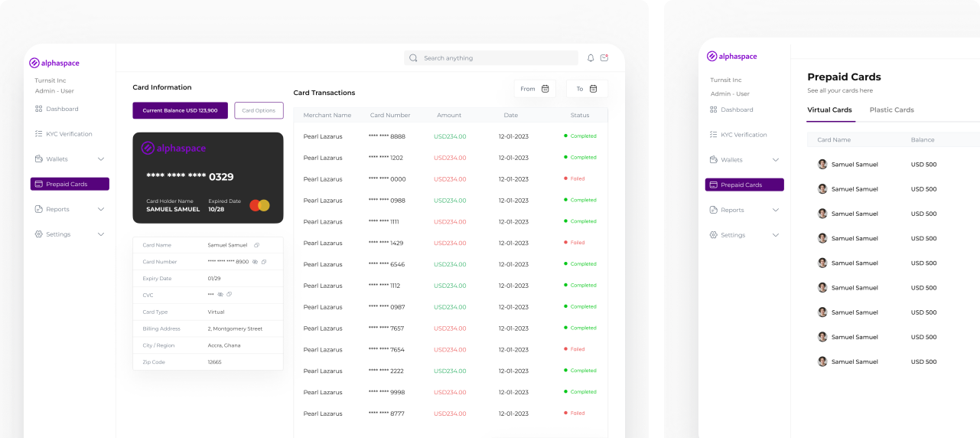Viewport: 980px width, 438px height.
Task: Switch to the Plastic Cards tab
Action: coord(892,109)
